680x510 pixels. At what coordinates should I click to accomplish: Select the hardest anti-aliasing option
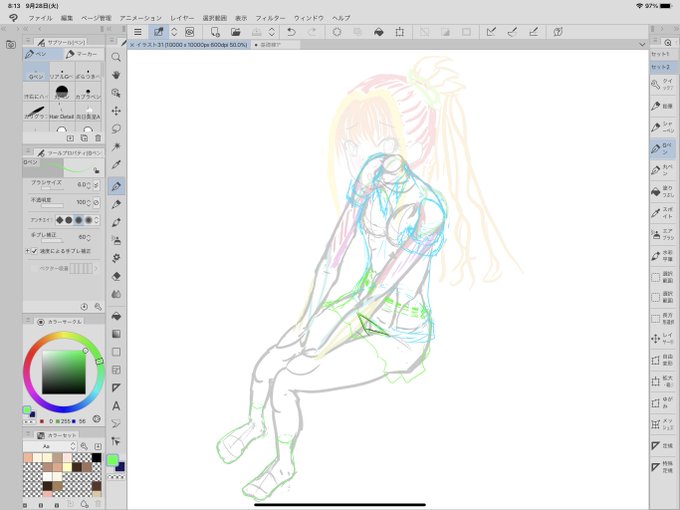point(60,220)
